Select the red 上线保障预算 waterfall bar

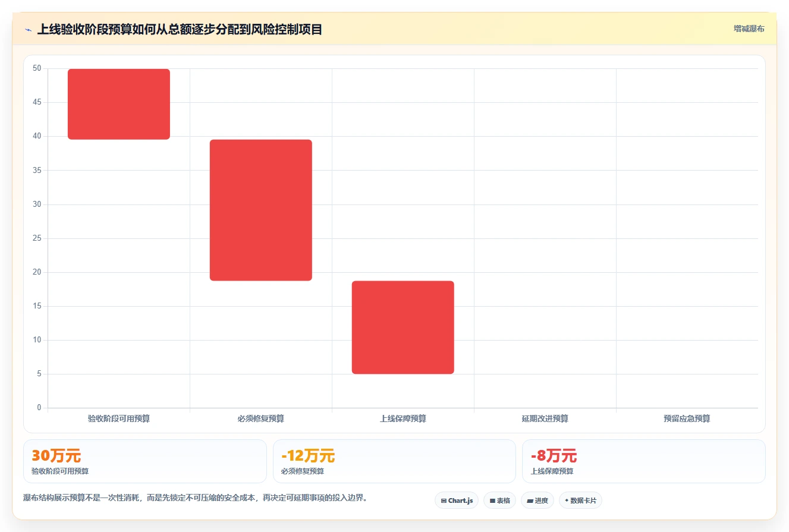[403, 327]
